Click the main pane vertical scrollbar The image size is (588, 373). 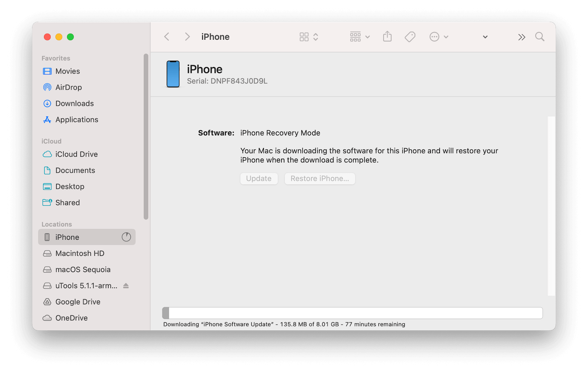551,206
